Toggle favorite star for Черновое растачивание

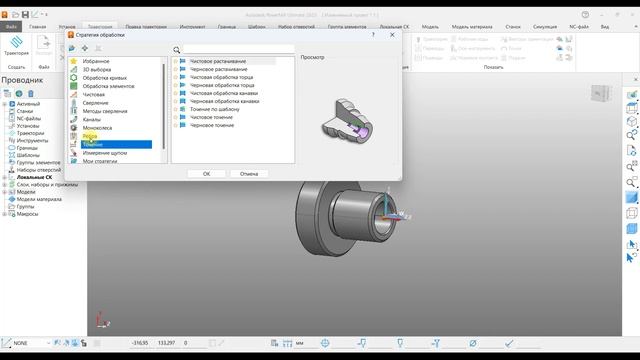pos(176,69)
